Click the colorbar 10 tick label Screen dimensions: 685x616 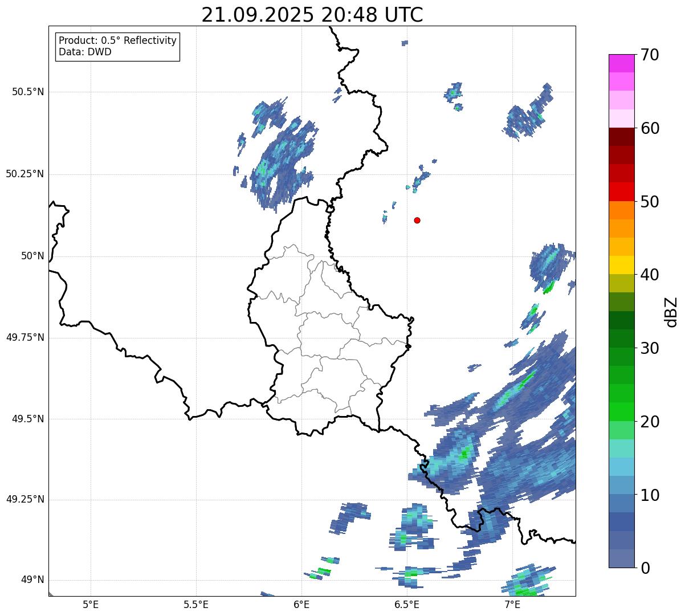[650, 495]
